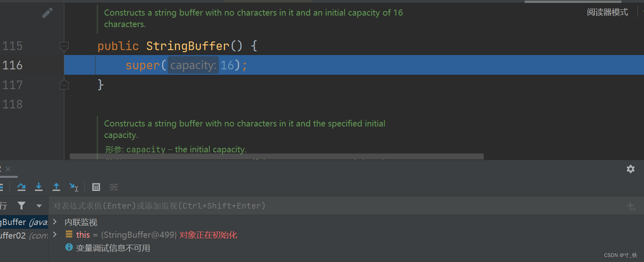
Task: Open the Evaluate Expression calculator icon
Action: point(96,187)
